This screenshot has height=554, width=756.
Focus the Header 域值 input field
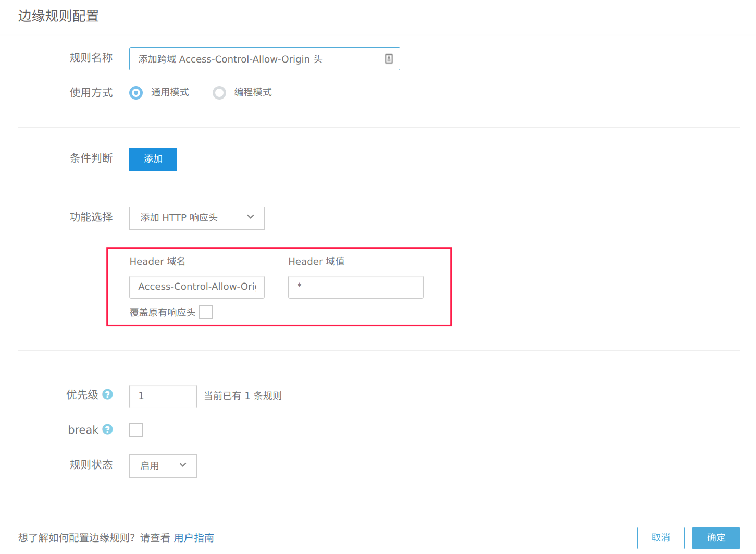(x=356, y=287)
